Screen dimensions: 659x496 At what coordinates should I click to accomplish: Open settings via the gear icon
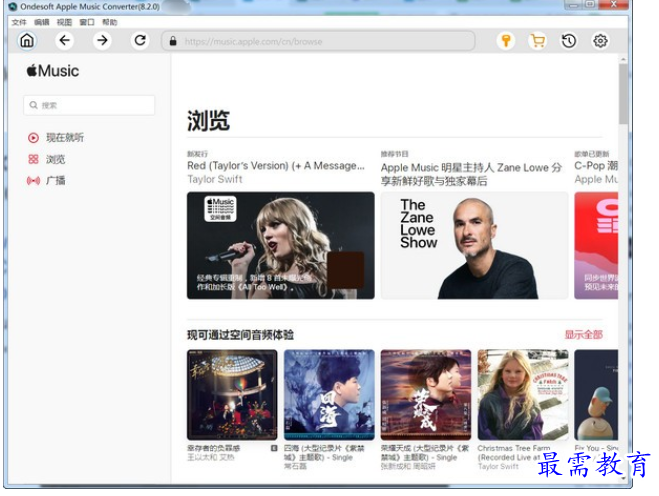600,41
